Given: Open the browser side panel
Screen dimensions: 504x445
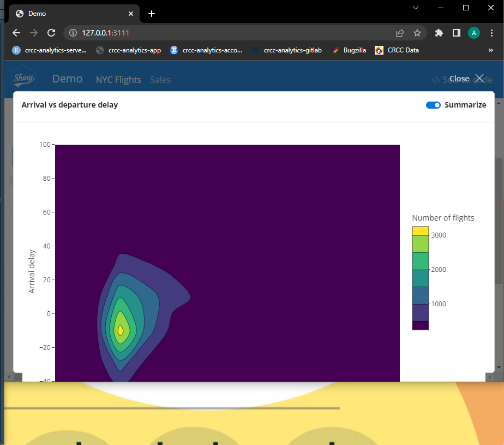Looking at the screenshot, I should click(x=457, y=33).
